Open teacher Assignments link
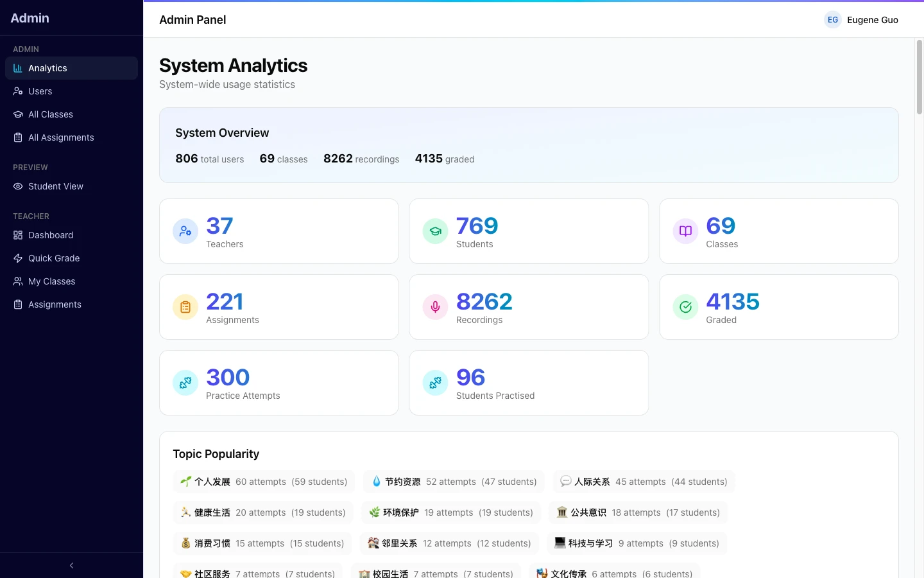Screen dimensions: 924x578 point(71,304)
